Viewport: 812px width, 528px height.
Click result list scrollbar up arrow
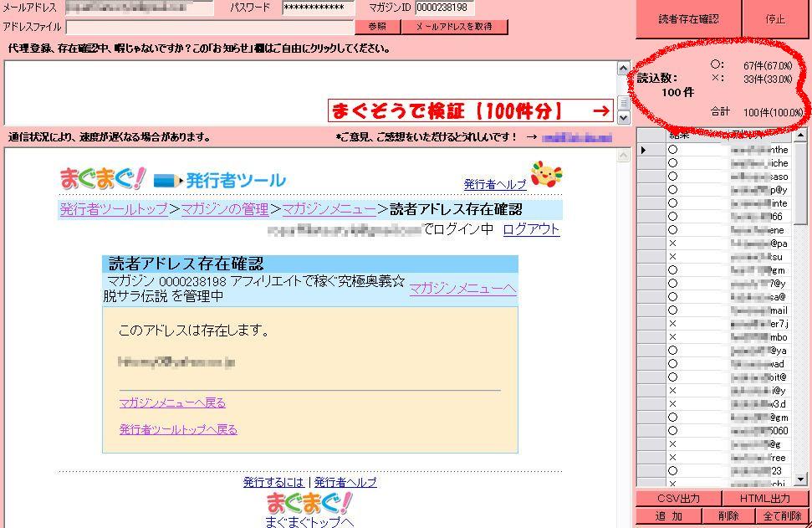click(x=800, y=136)
